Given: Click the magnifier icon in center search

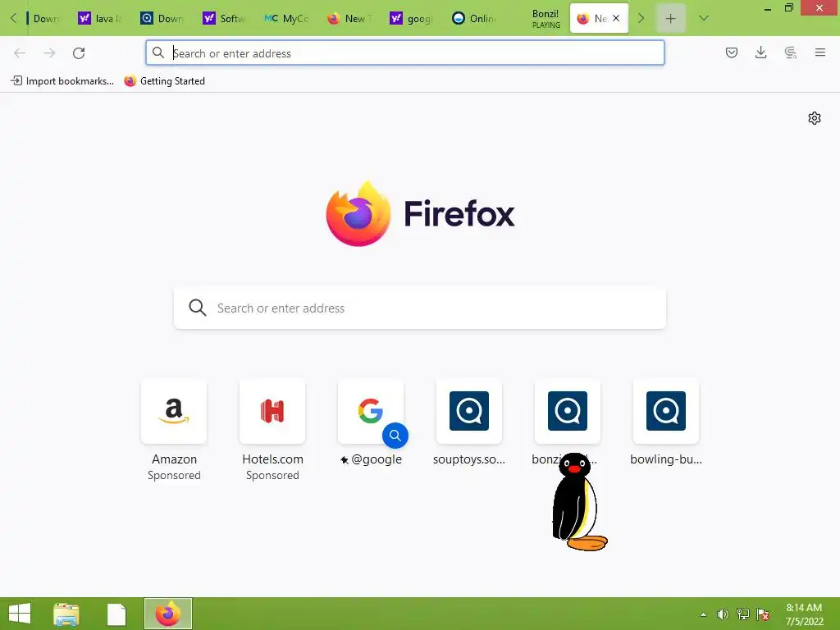Looking at the screenshot, I should point(197,308).
